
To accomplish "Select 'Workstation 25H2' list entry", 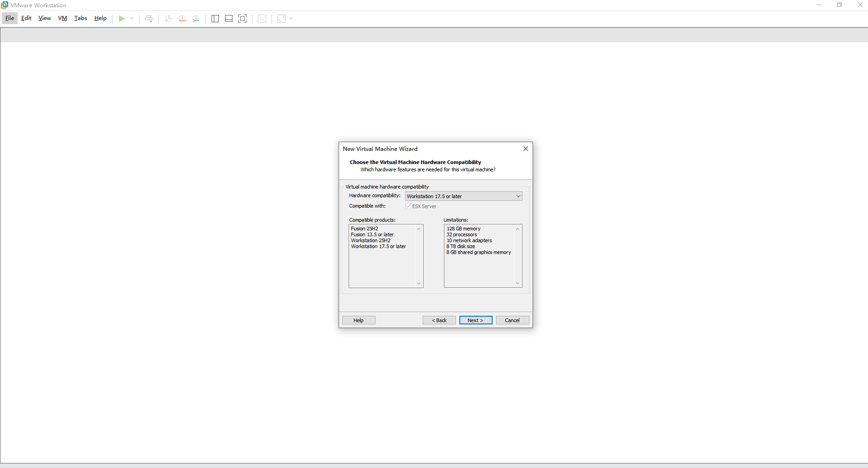I will coord(370,240).
